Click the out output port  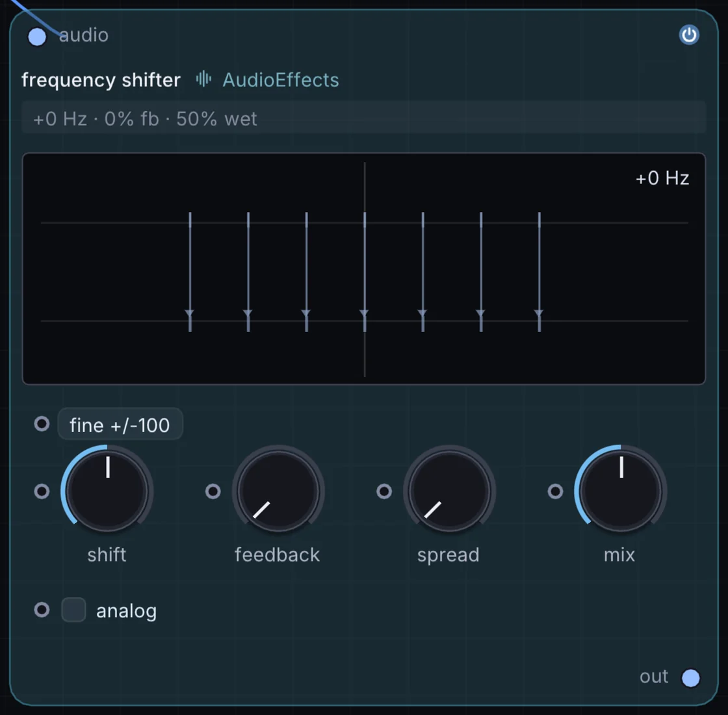click(690, 677)
